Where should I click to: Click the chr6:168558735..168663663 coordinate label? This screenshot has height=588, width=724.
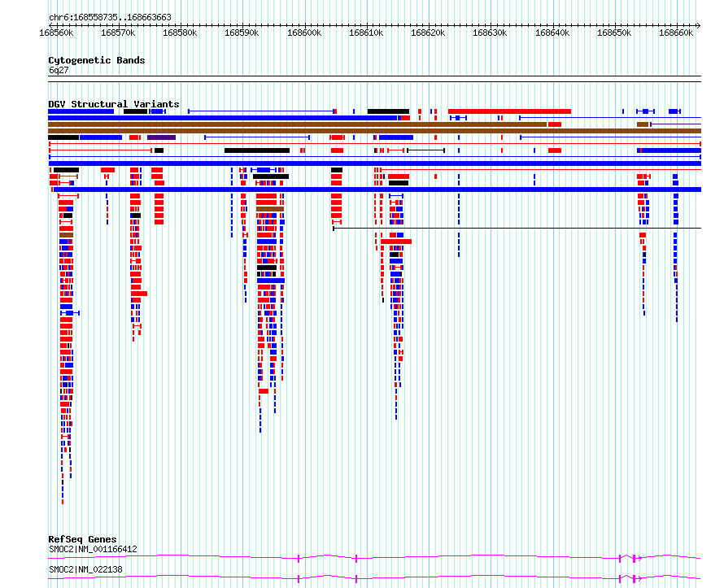(110, 18)
